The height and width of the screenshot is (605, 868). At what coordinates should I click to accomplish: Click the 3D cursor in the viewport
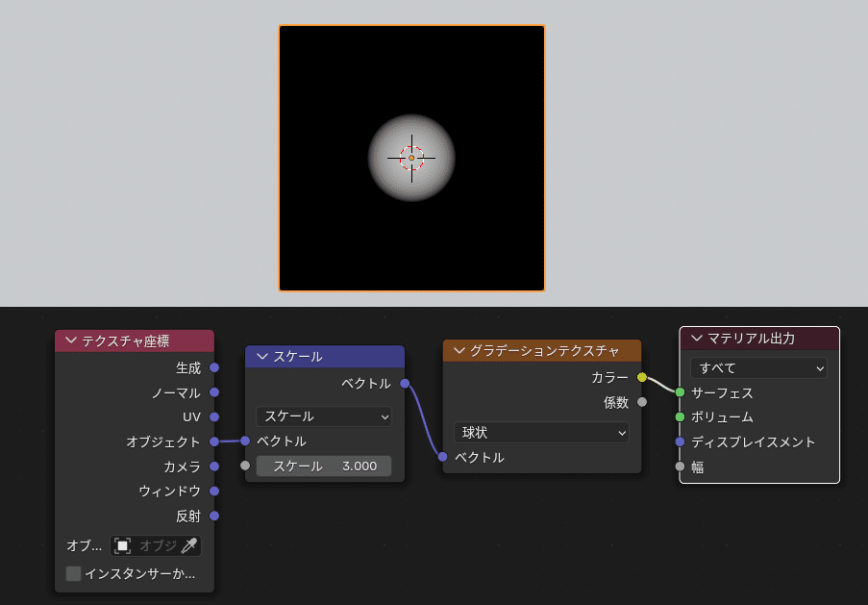coord(411,158)
